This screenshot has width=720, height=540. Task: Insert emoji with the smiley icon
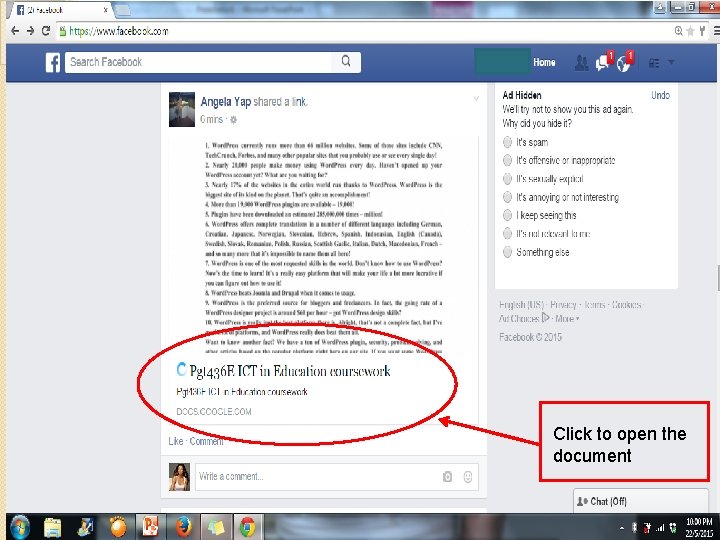(468, 477)
